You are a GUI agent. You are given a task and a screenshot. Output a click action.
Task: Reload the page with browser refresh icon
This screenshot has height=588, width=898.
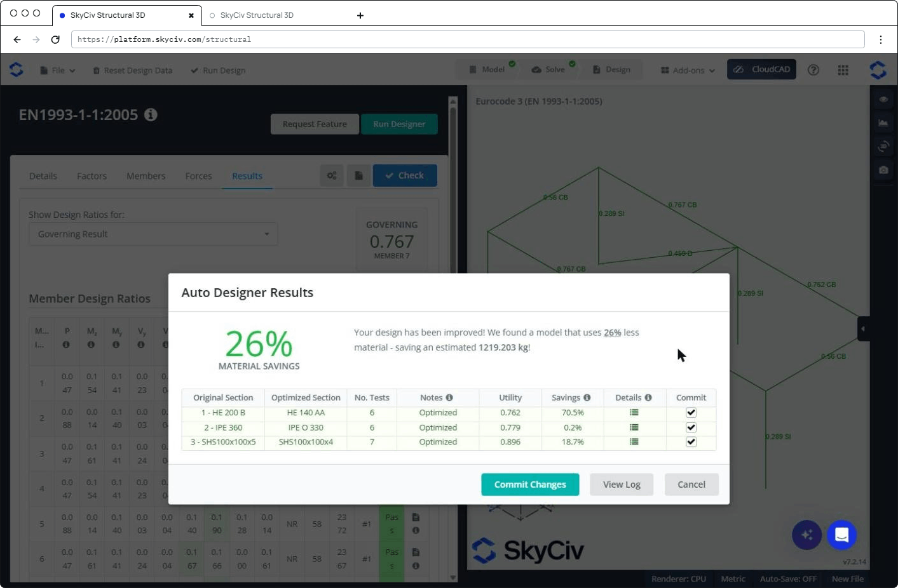click(x=55, y=39)
